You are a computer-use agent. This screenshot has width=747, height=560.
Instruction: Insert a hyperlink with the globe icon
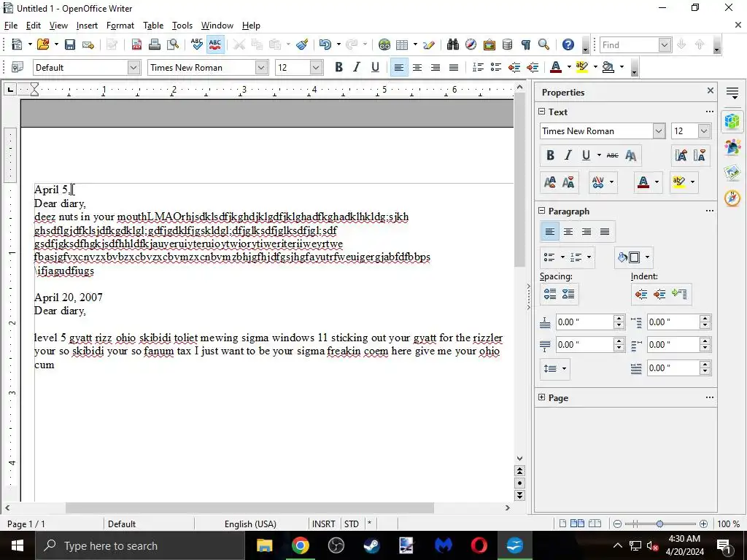(384, 44)
